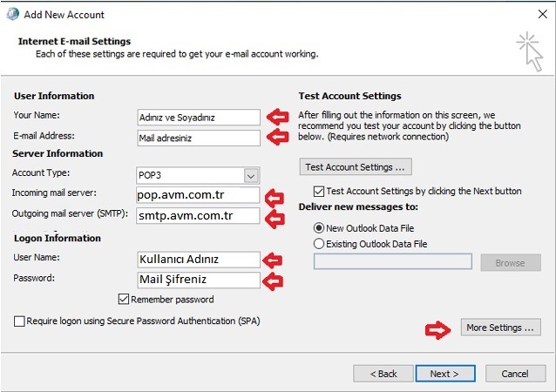Viewport: 556px width, 392px height.
Task: Choose Existing Outlook Data File option
Action: 319,244
